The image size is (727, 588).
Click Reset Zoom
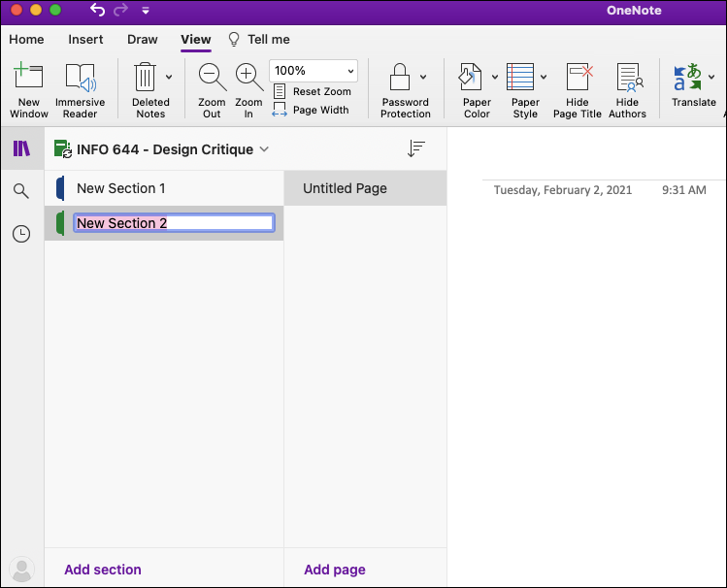[x=312, y=91]
